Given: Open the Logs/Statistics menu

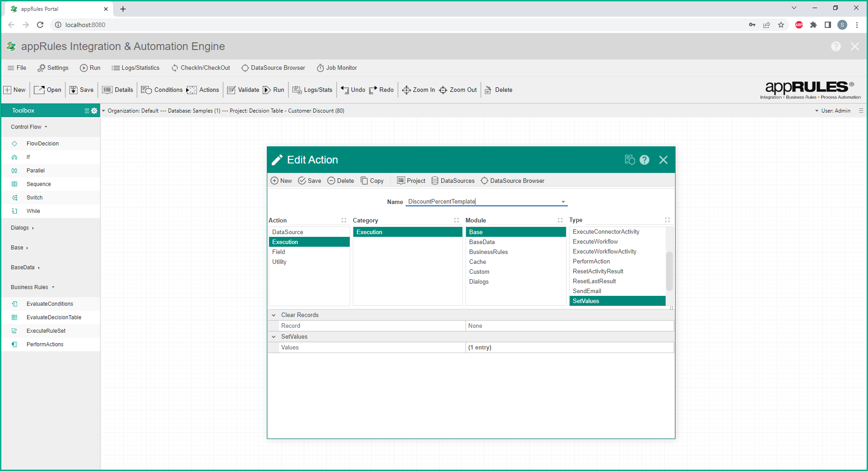Looking at the screenshot, I should (x=136, y=68).
